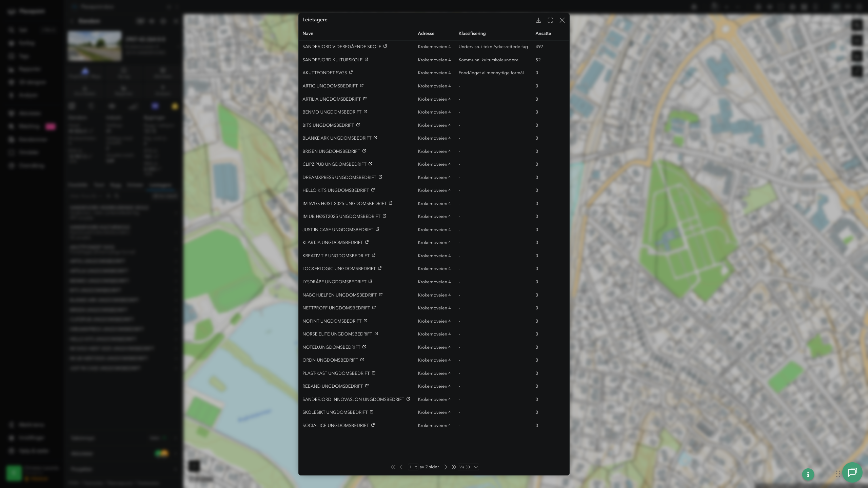This screenshot has width=868, height=488.
Task: Open external link for JUST IN CASE UNGDOMSBEDRIFT
Action: tap(377, 229)
